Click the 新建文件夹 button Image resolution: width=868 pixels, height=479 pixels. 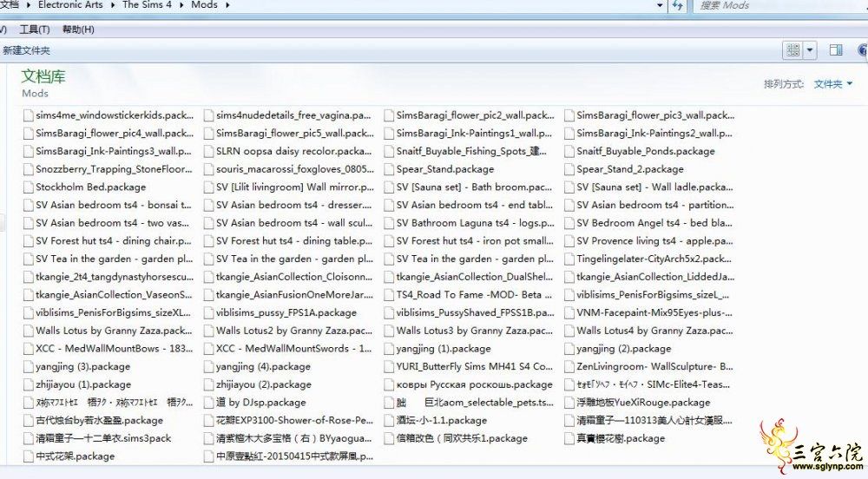[x=26, y=50]
